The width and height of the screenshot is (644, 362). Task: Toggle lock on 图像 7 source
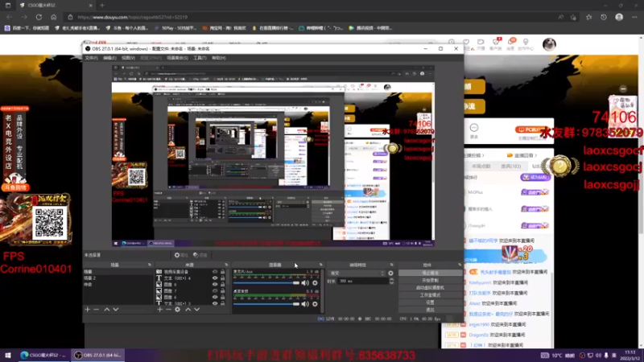pos(223,290)
